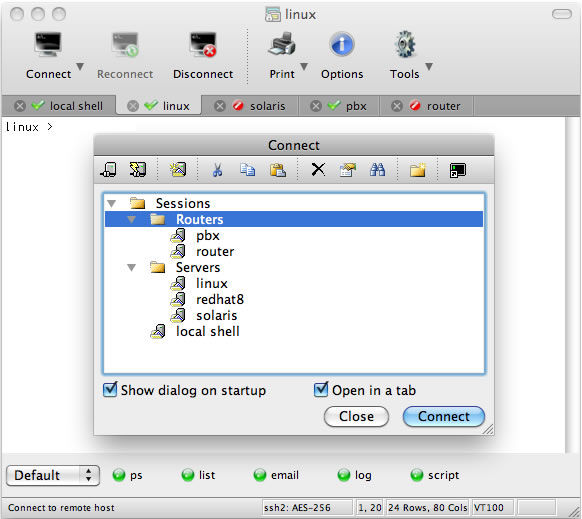
Task: Close the solaris tab with its X
Action: coord(220,106)
